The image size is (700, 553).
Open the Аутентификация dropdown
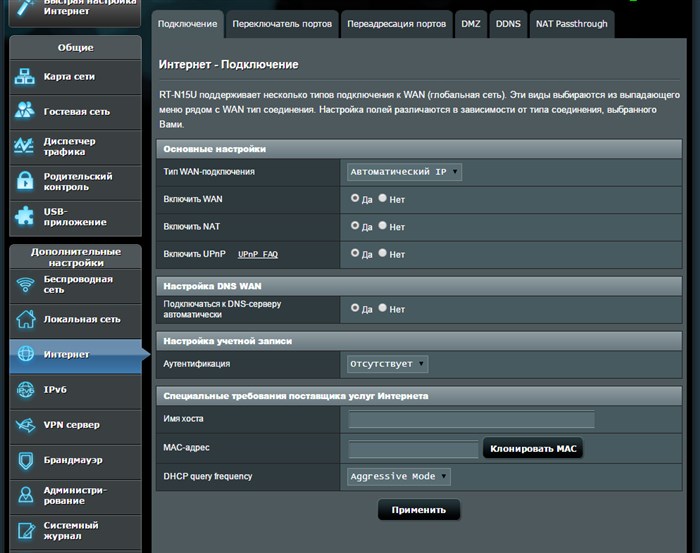388,364
